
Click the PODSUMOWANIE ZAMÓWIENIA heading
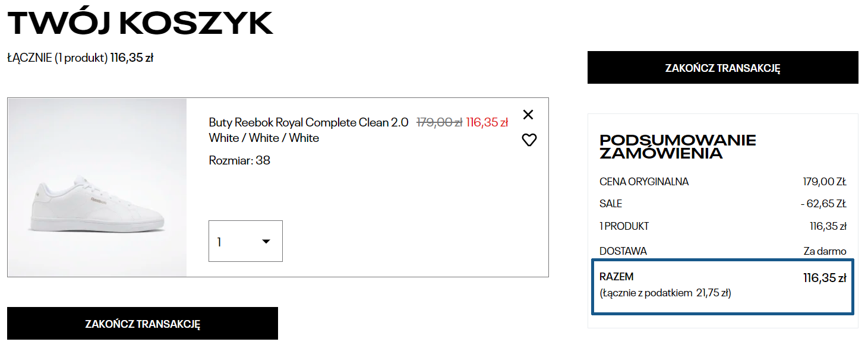677,147
